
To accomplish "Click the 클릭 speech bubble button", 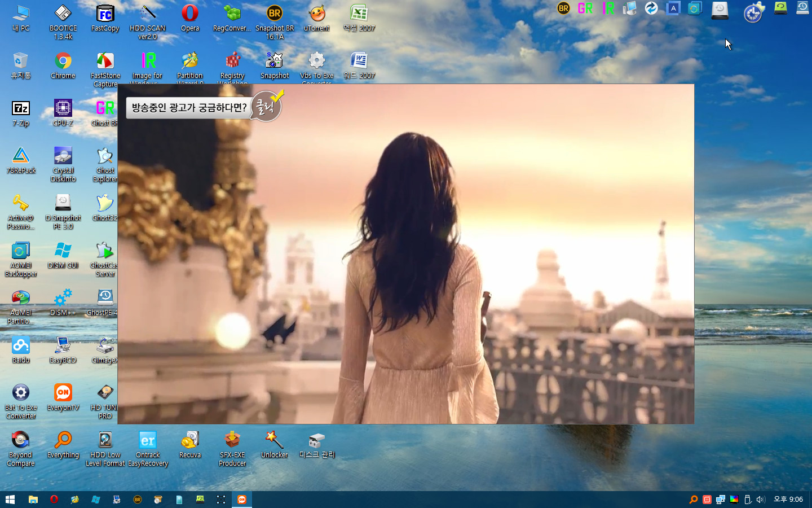I will (x=266, y=106).
